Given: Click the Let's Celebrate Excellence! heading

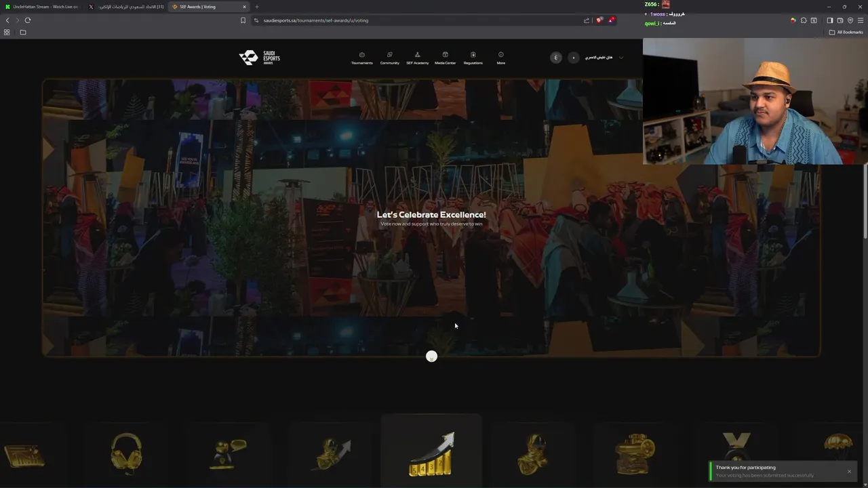Looking at the screenshot, I should (x=431, y=215).
